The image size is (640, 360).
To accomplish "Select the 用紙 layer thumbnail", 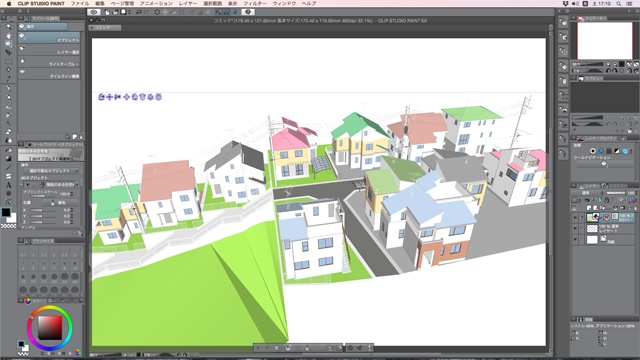I will tap(592, 240).
